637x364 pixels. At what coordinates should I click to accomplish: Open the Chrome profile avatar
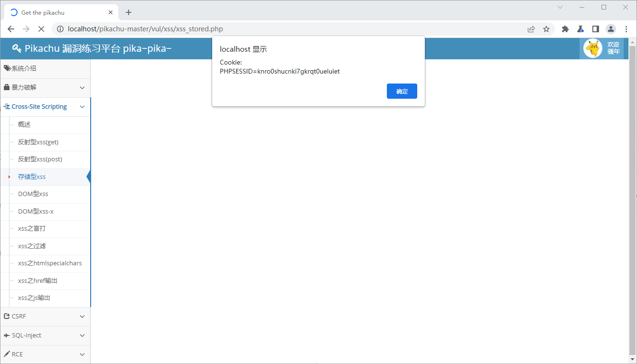(x=610, y=29)
